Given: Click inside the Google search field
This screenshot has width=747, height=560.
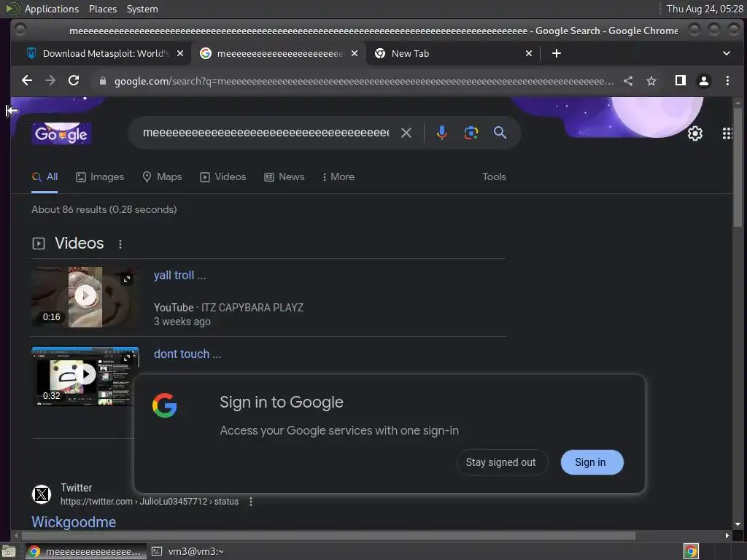Looking at the screenshot, I should coord(266,133).
